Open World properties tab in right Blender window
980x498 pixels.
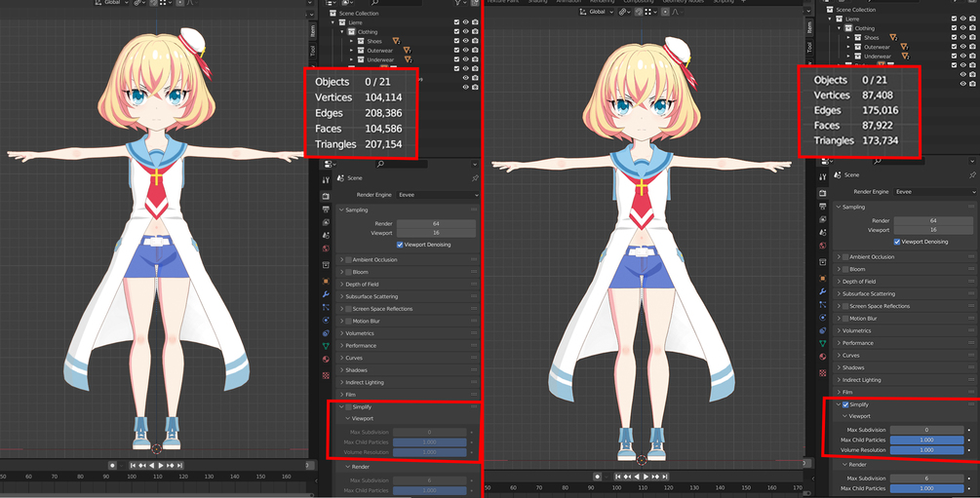pos(822,246)
